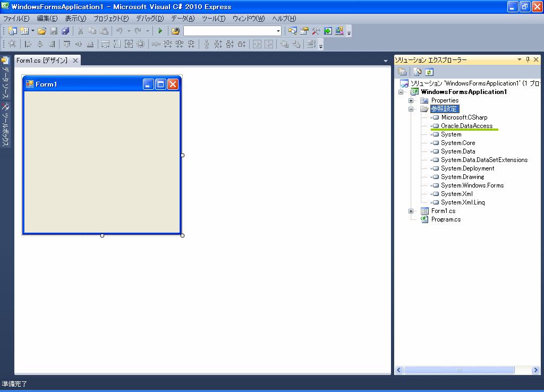Open the ツール(T) menu

click(214, 19)
